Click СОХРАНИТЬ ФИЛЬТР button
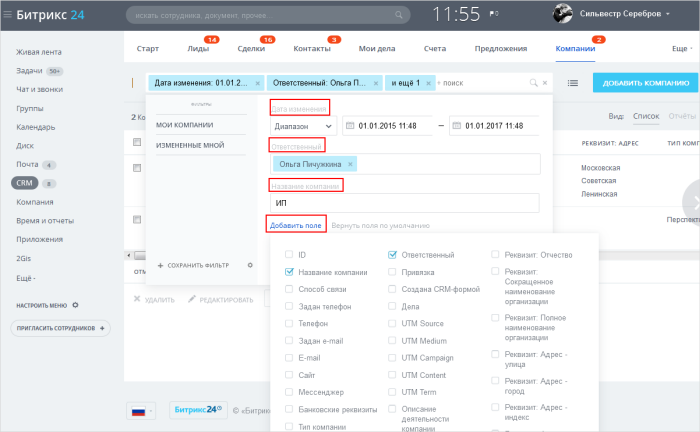The width and height of the screenshot is (700, 432). coord(193,266)
